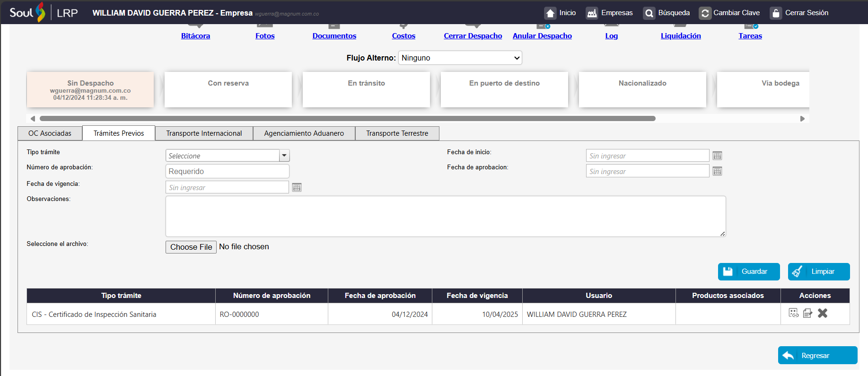Delete the CIS certificate row with X icon
Viewport: 868px width, 376px height.
[x=823, y=313]
